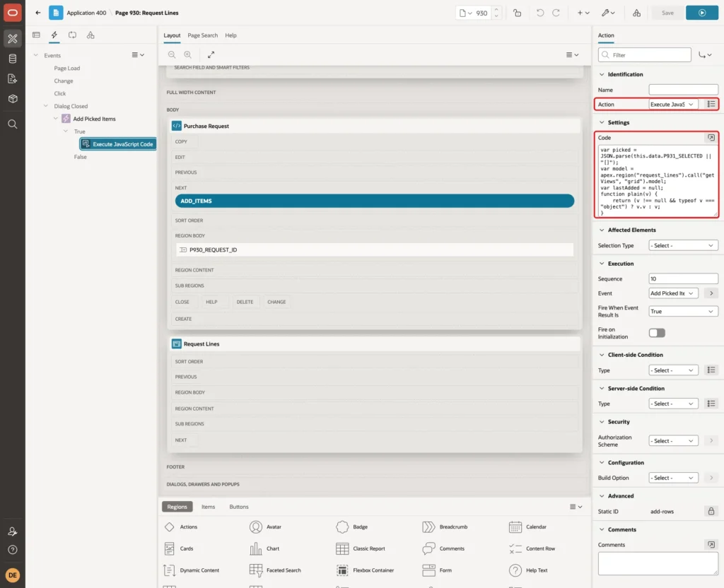The height and width of the screenshot is (588, 724).
Task: Collapse the Affected Elements section
Action: pos(602,230)
